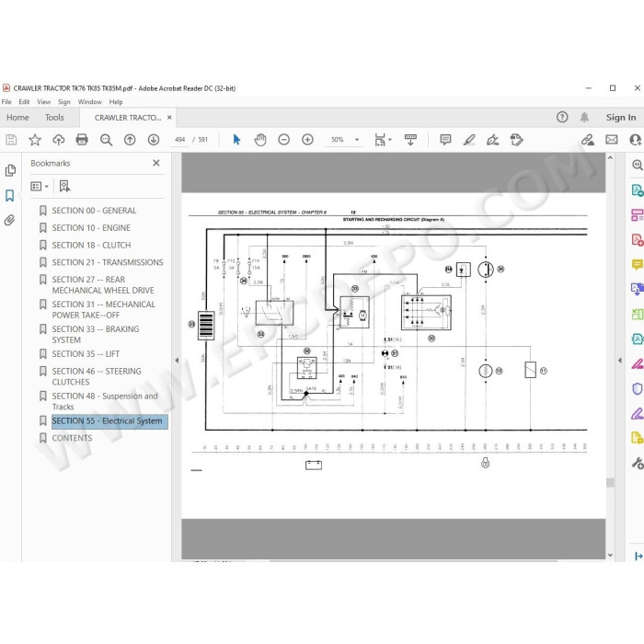
Task: Click the upload to cloud icon
Action: tap(59, 140)
